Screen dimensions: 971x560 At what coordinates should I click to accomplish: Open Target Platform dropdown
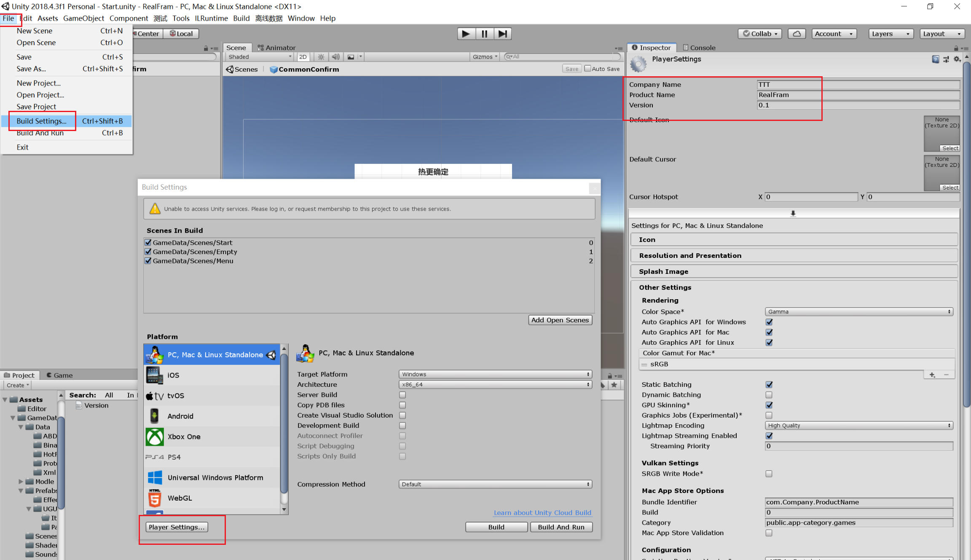coord(495,374)
